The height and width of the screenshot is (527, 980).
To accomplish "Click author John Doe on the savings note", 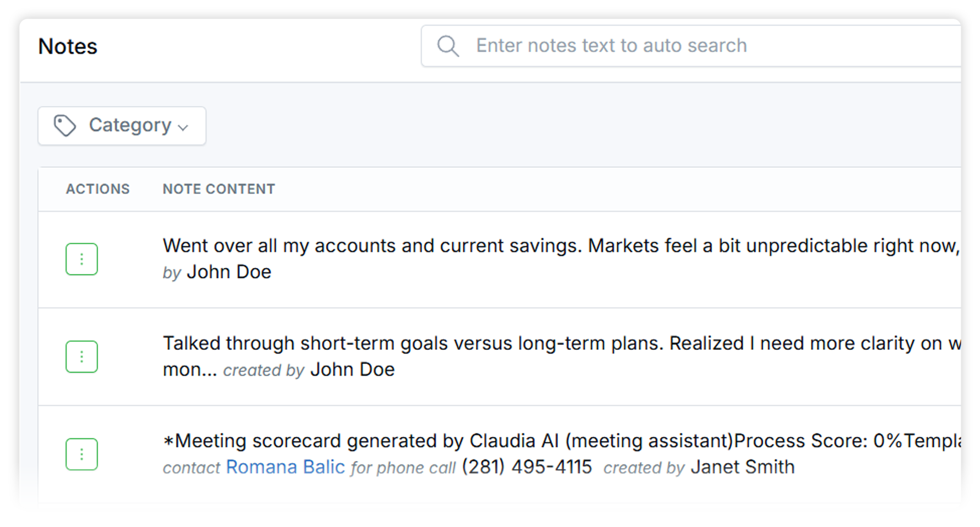I will tap(229, 272).
